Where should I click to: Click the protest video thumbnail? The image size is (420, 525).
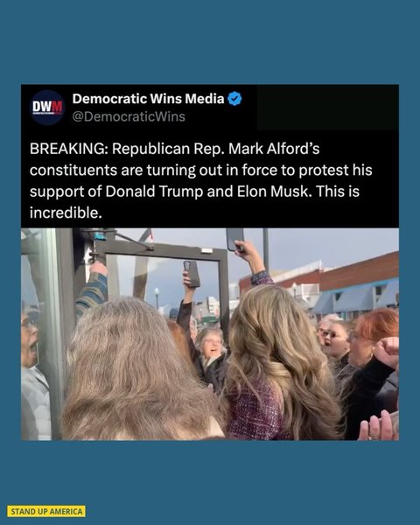point(210,334)
